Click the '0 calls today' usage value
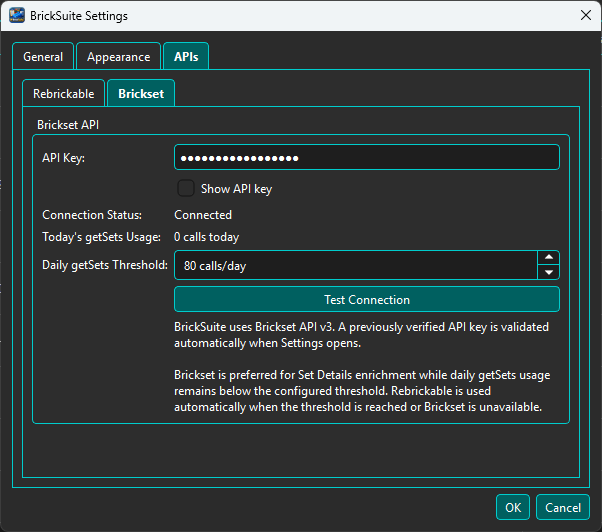Image resolution: width=602 pixels, height=532 pixels. click(x=207, y=237)
